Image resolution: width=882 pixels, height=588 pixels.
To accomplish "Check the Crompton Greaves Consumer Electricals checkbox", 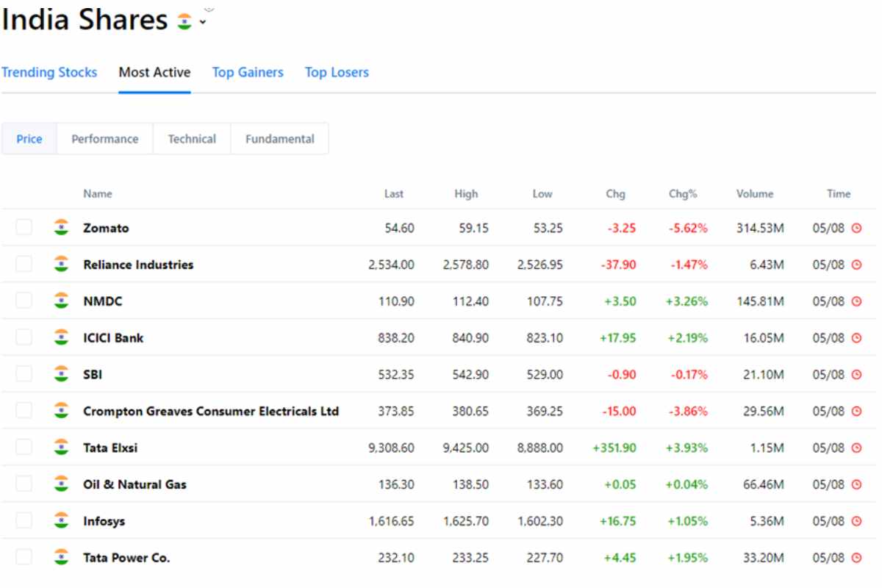I will click(x=24, y=411).
